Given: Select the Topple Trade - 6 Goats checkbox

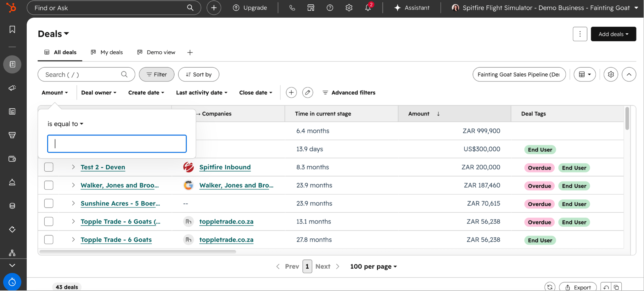Looking at the screenshot, I should 49,240.
